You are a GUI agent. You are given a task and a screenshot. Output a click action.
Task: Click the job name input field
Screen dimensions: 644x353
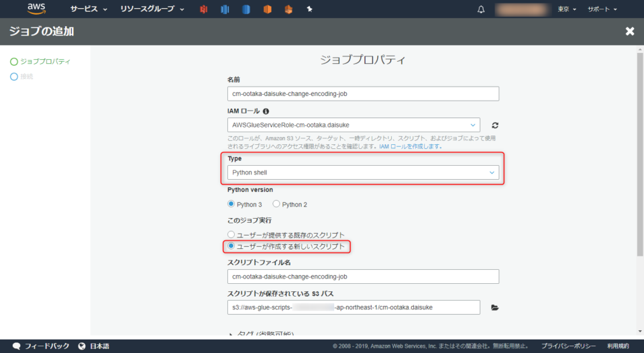[x=363, y=94]
